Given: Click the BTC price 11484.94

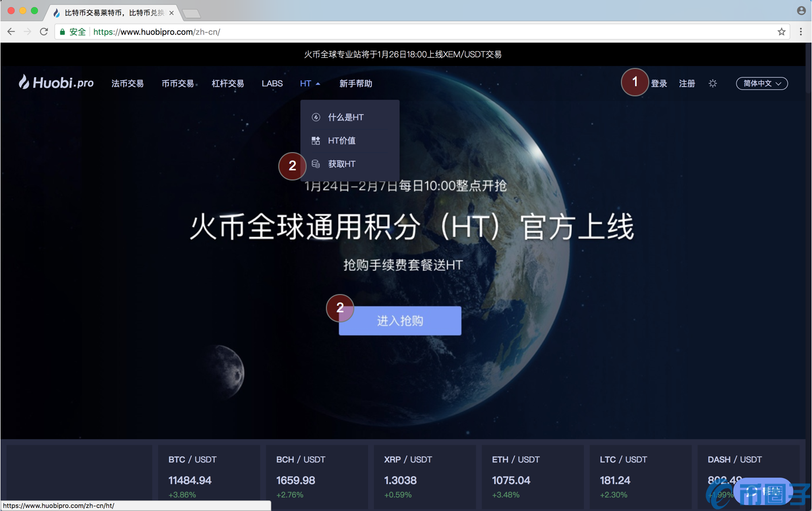Looking at the screenshot, I should pyautogui.click(x=190, y=480).
